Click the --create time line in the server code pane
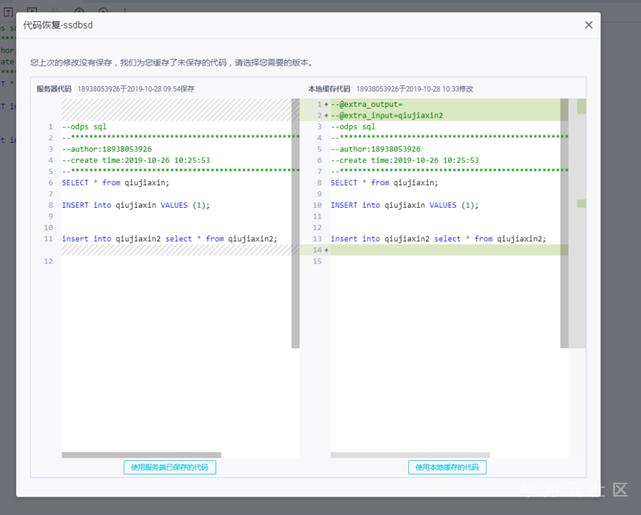641x515 pixels. (x=136, y=160)
